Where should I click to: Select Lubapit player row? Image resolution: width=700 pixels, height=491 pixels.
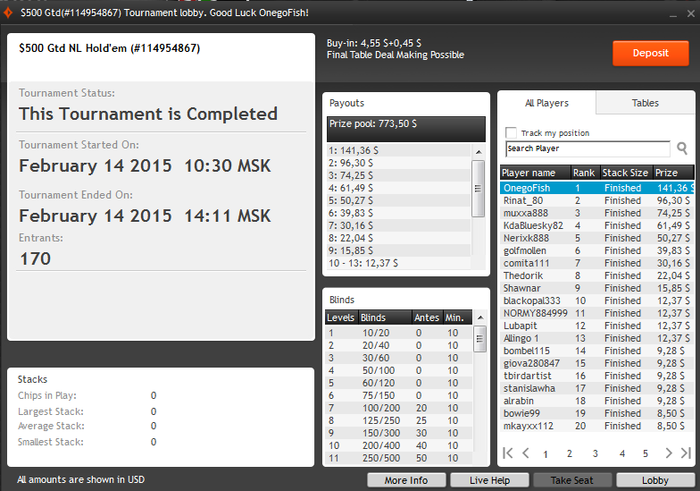pyautogui.click(x=597, y=325)
